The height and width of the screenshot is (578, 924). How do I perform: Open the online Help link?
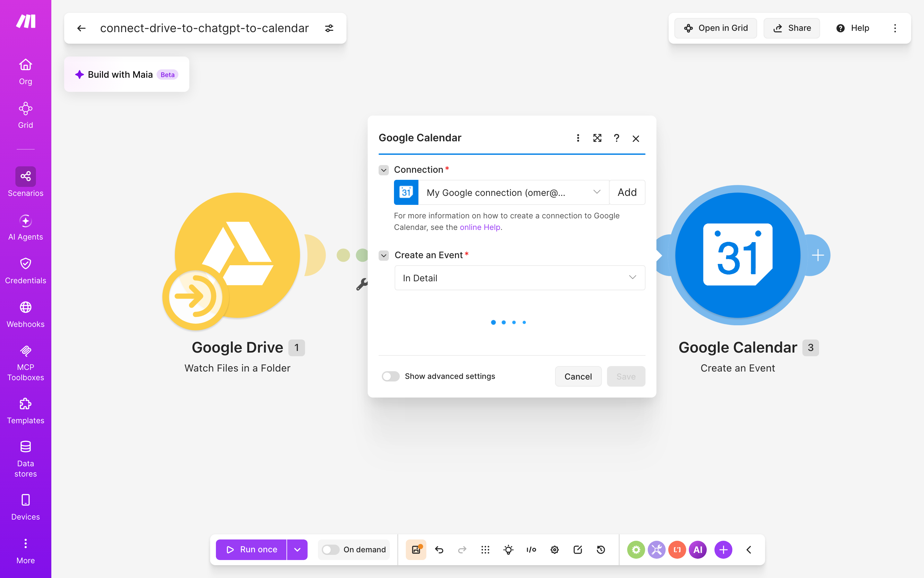[x=480, y=227]
